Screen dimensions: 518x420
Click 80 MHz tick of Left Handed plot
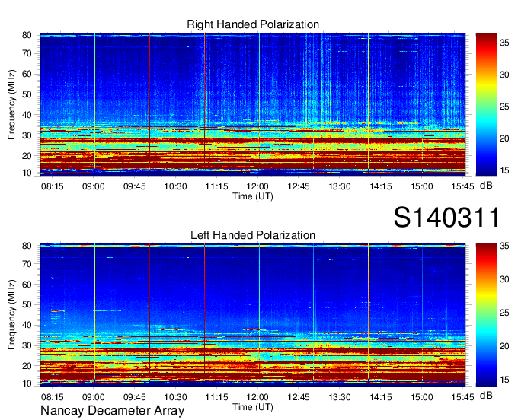tap(27, 246)
